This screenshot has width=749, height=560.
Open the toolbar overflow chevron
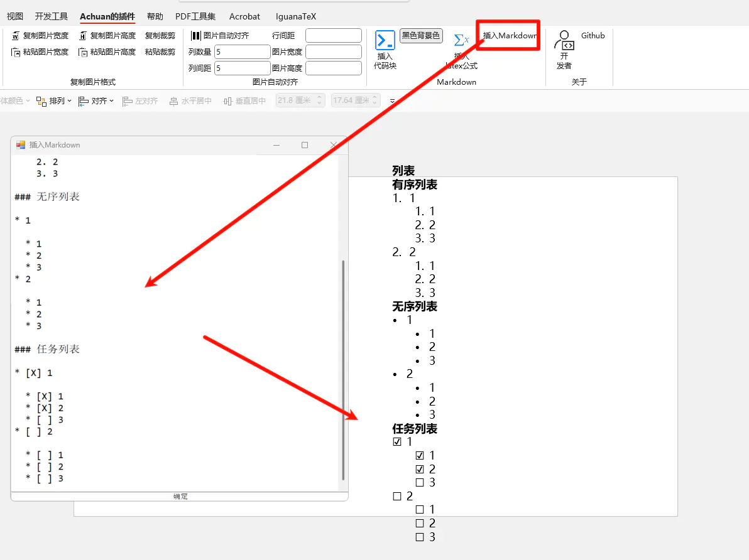392,102
